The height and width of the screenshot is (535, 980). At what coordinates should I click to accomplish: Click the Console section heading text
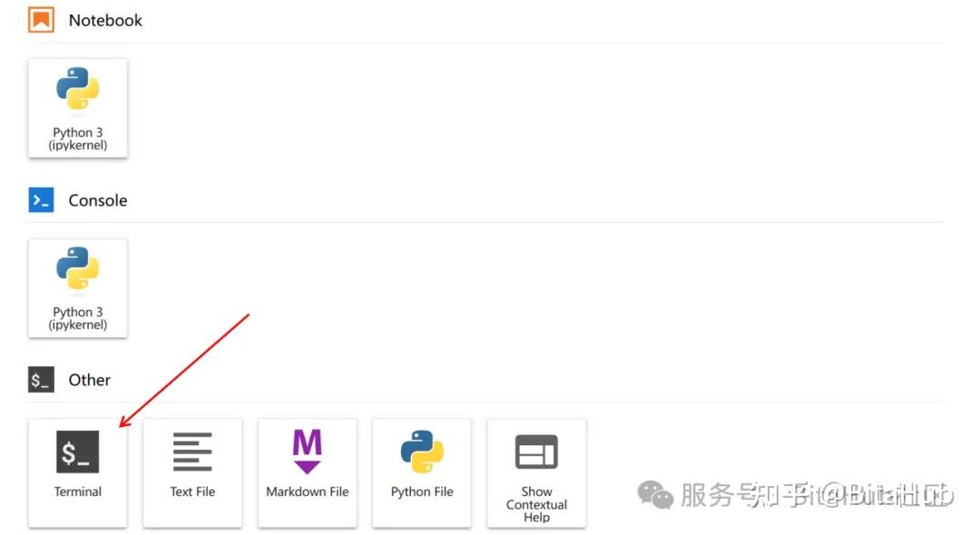click(98, 199)
